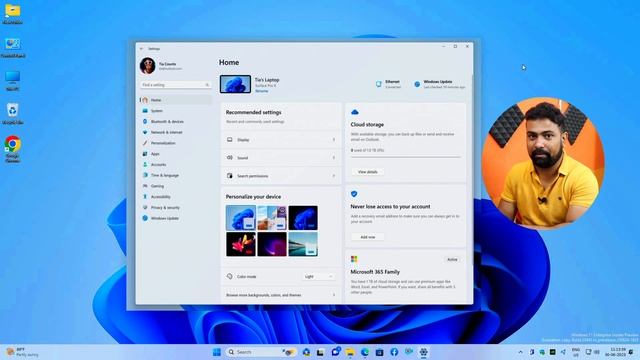Open the notification bell in the tray
The height and width of the screenshot is (360, 640).
(632, 352)
